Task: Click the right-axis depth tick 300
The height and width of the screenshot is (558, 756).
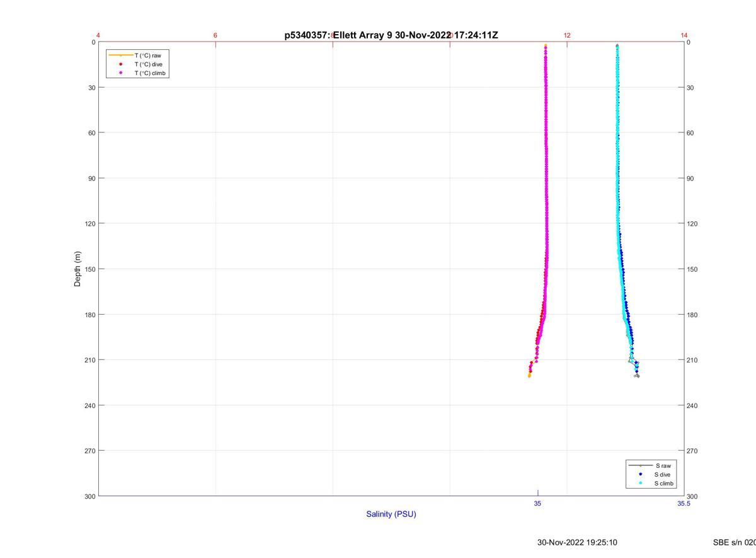Action: click(693, 496)
